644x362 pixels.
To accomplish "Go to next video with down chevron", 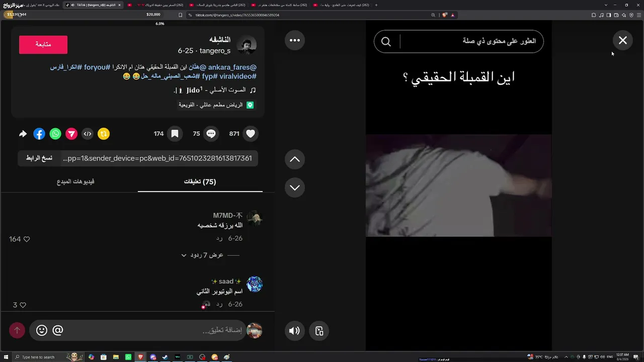I will 295,188.
